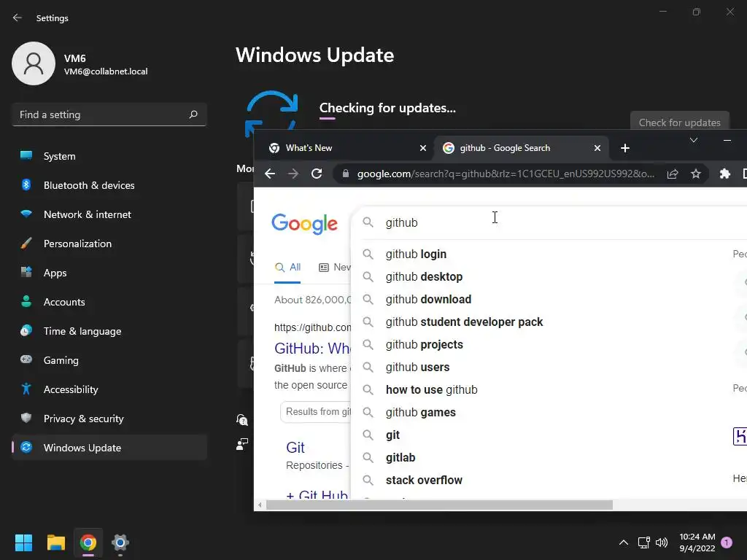
Task: Select the News search results tab
Action: pyautogui.click(x=334, y=267)
